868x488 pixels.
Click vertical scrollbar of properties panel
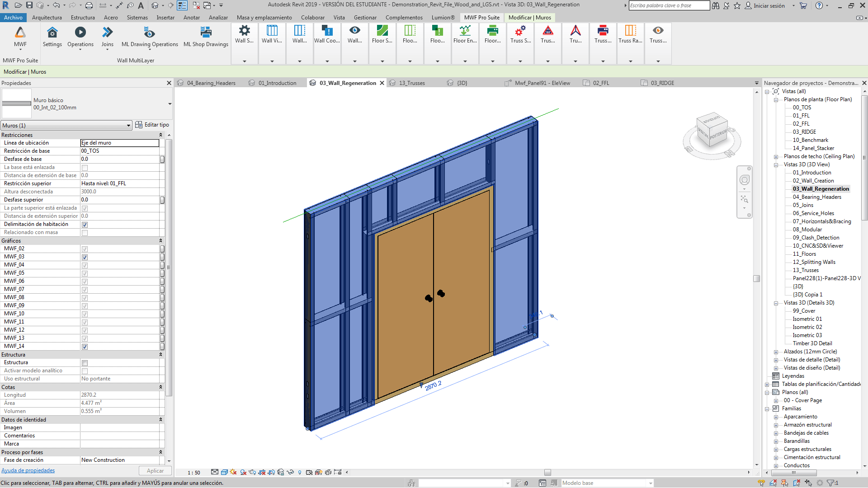pyautogui.click(x=169, y=267)
